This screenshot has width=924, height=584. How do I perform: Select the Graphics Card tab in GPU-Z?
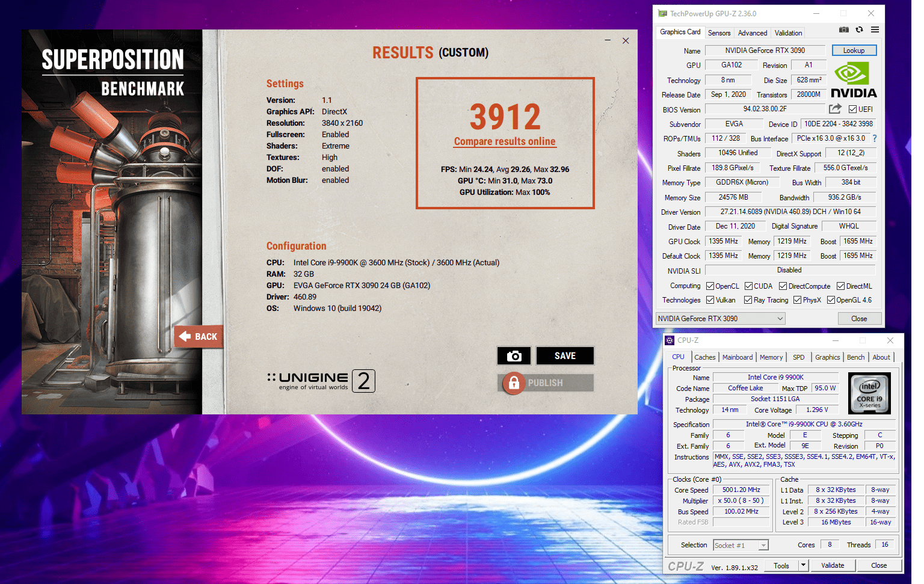(680, 32)
